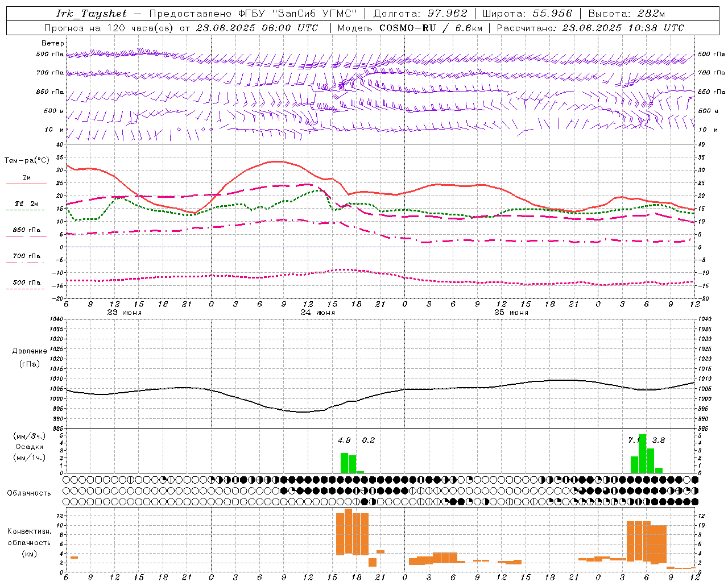Click the 'Модель COSMO-RU / 6.6км' label

coord(410,28)
